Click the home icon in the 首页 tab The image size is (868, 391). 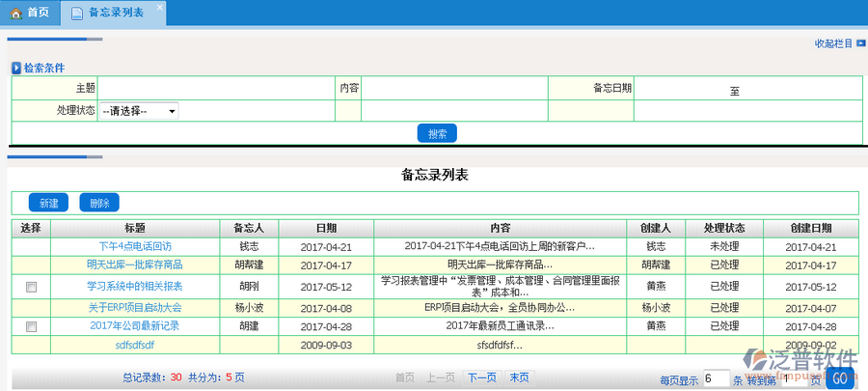pos(15,13)
